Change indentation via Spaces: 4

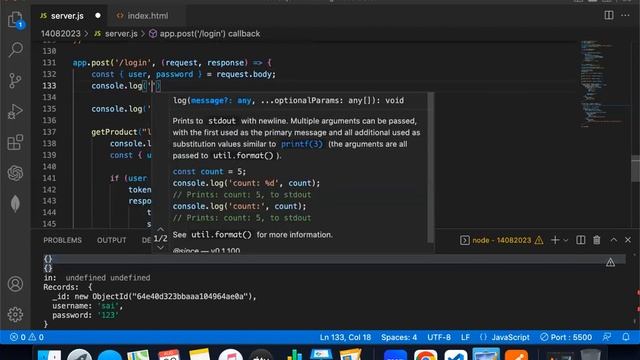click(399, 337)
